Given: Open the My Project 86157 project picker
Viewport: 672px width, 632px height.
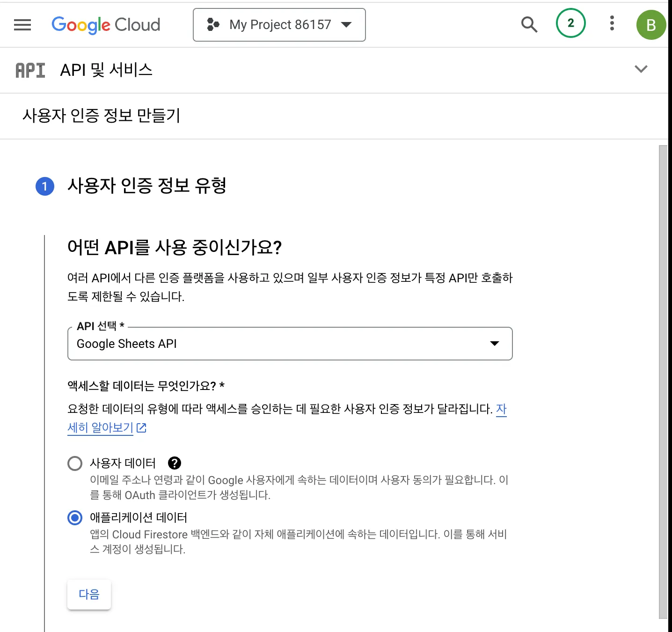Looking at the screenshot, I should [x=279, y=25].
